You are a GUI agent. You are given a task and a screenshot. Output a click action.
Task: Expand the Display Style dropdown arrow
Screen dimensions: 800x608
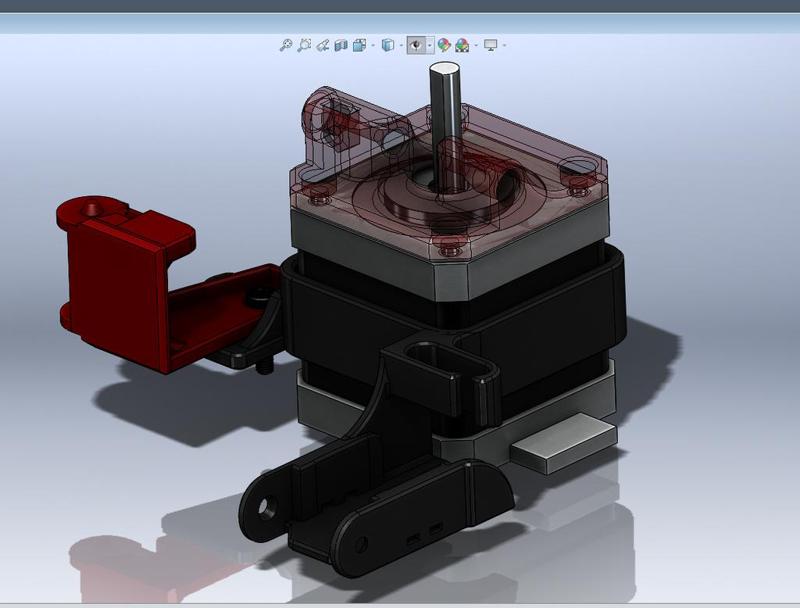[x=401, y=45]
